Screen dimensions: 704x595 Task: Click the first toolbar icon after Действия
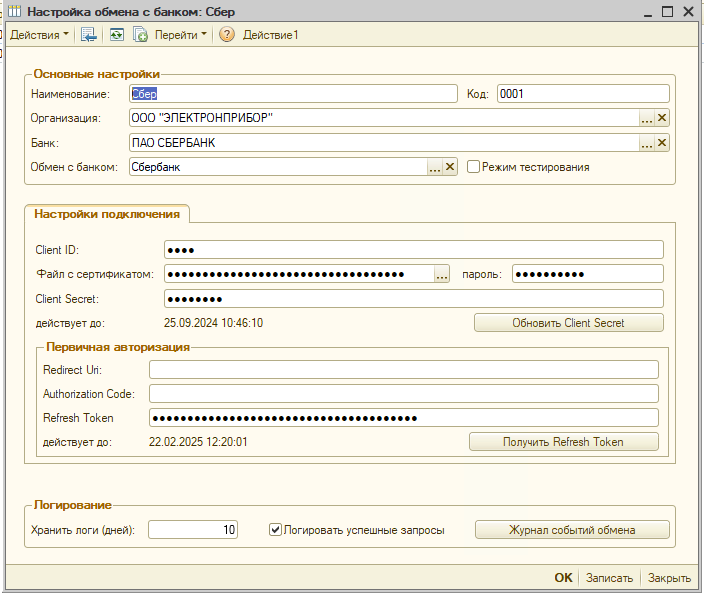coord(89,35)
